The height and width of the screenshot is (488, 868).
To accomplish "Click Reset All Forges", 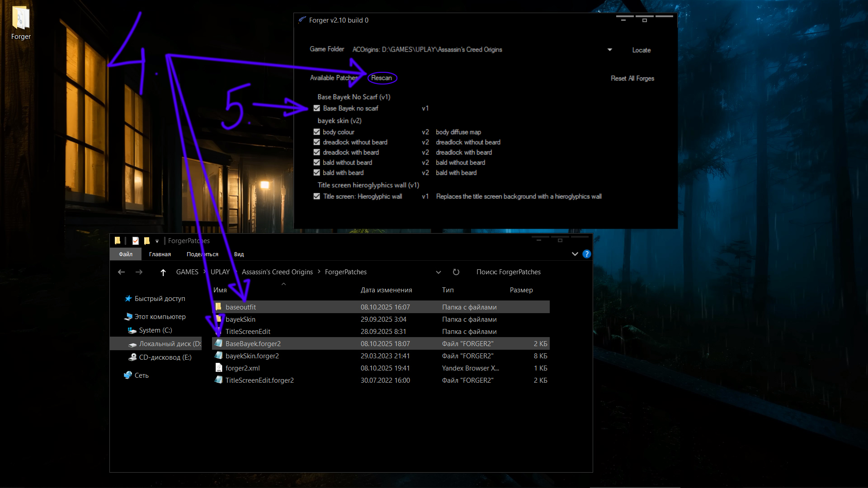I will [632, 79].
